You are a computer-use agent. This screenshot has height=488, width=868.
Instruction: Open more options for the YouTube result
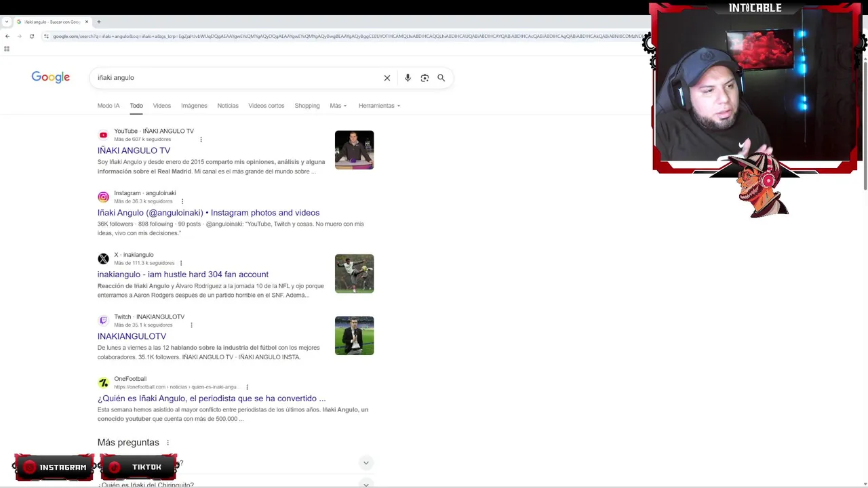tap(201, 140)
